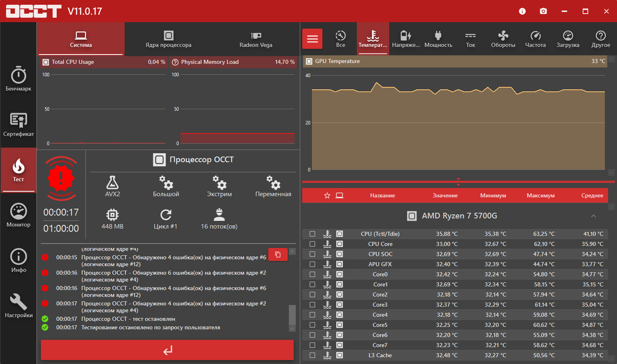Show the Другое sensors category
This screenshot has height=364, width=617.
601,39
